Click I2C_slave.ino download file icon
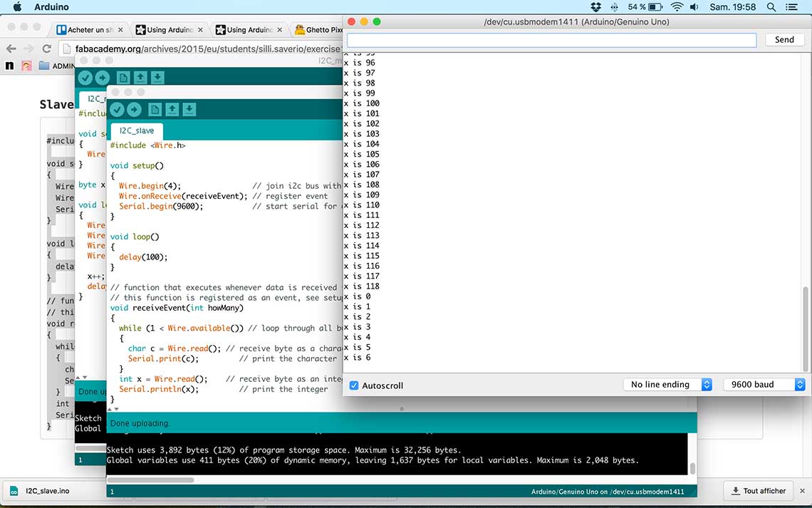 (14, 491)
